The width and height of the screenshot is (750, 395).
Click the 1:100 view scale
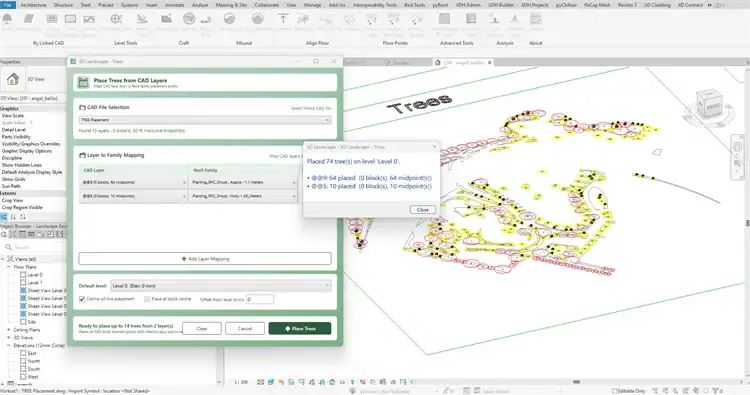pos(241,382)
